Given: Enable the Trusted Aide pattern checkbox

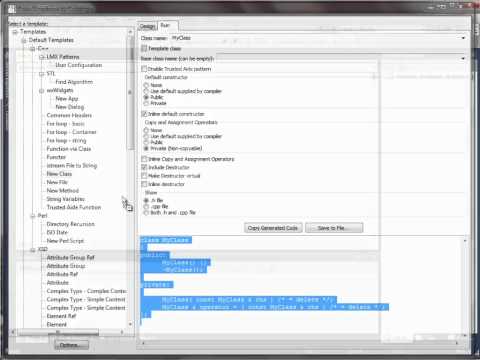Looking at the screenshot, I should tap(144, 69).
